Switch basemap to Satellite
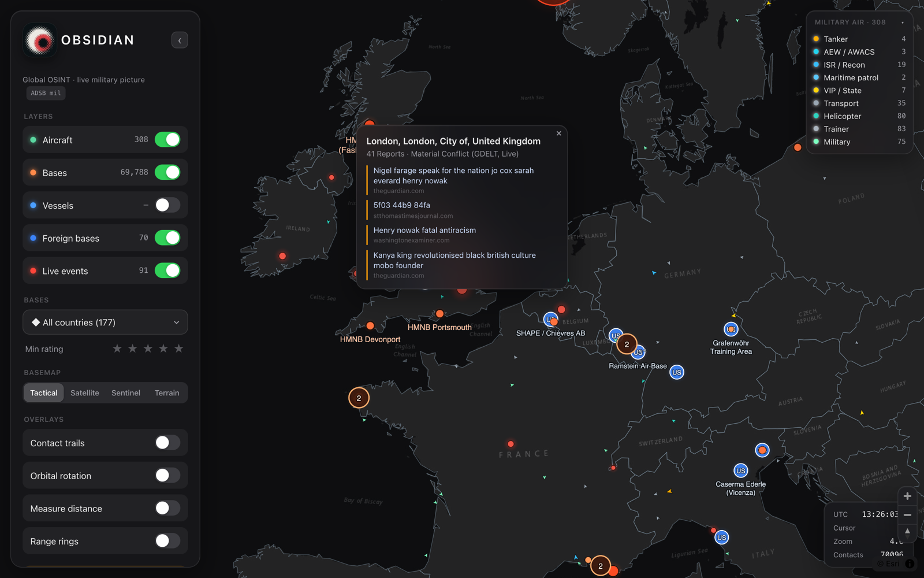The image size is (924, 578). (x=85, y=393)
